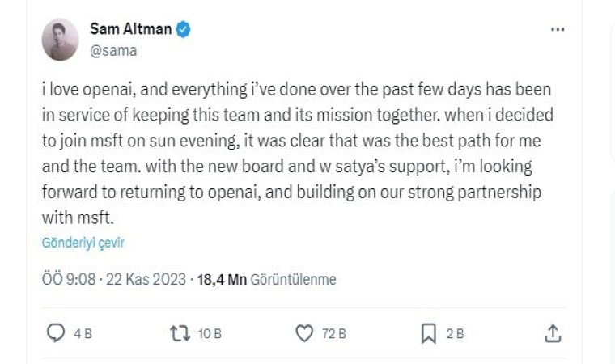The image size is (615, 364).
Task: Select the 22 Kas 2023 date
Action: pyautogui.click(x=146, y=280)
